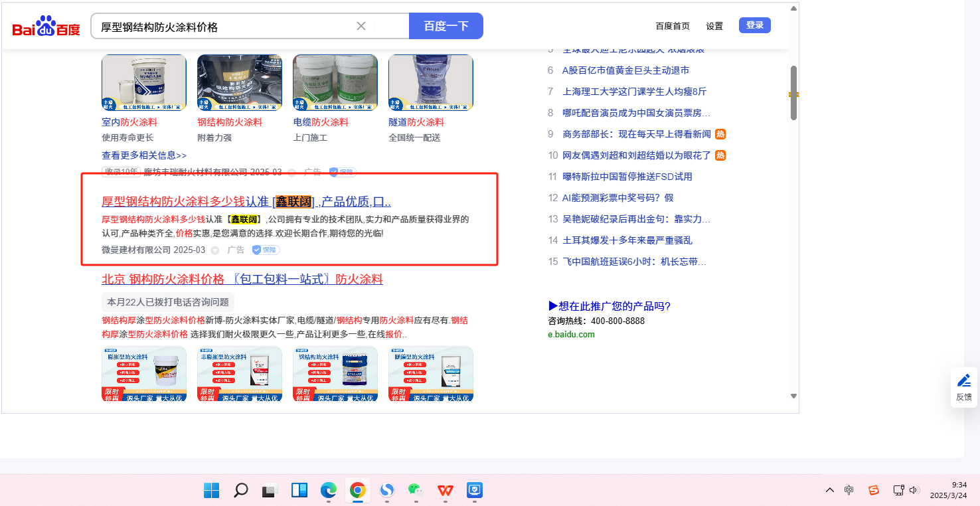Screen dimensions: 980x506
Task: Open the e.baidu.com link
Action: [571, 335]
